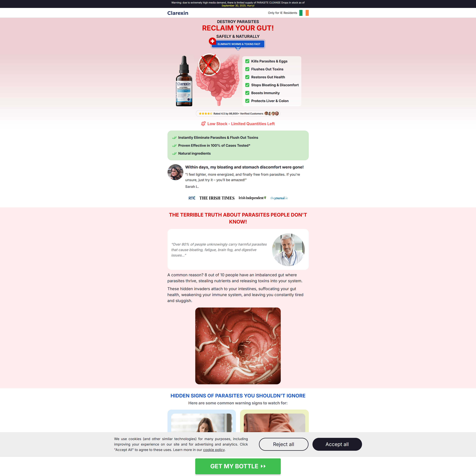The height and width of the screenshot is (476, 476).
Task: Click the Clarexin brand logo
Action: 178,13
